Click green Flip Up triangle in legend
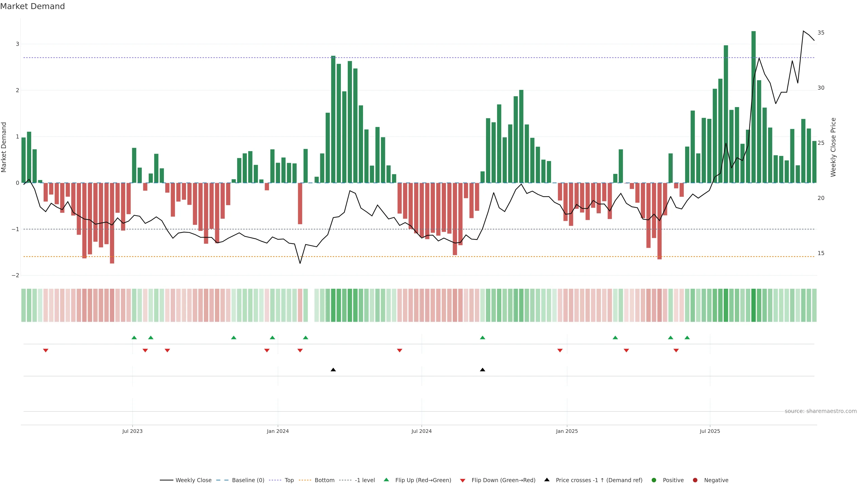 click(387, 480)
